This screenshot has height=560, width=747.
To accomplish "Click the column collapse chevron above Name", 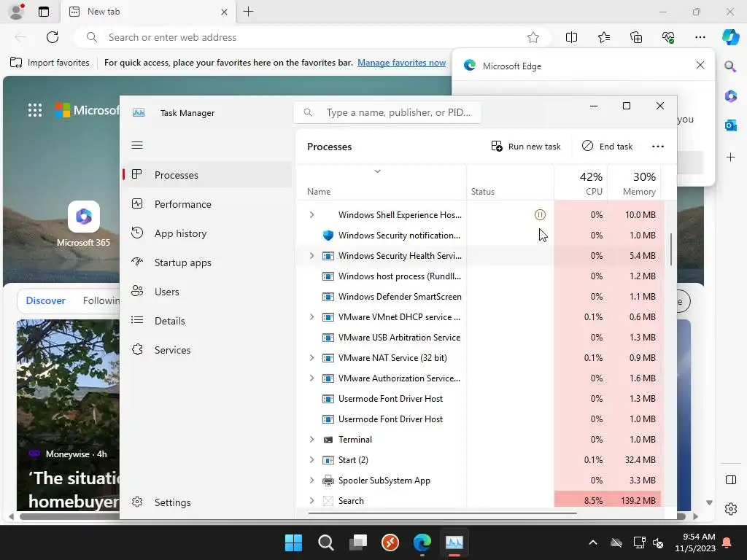I will pyautogui.click(x=377, y=171).
